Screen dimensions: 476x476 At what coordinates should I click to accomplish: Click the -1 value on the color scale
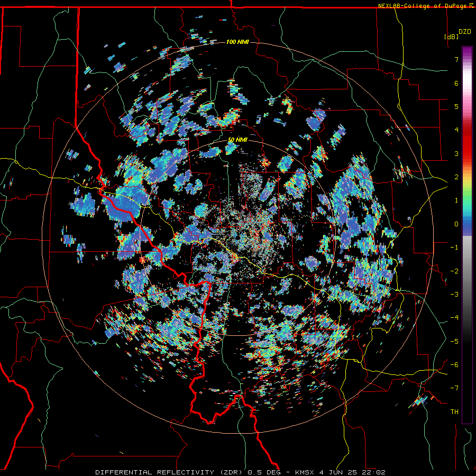click(454, 248)
